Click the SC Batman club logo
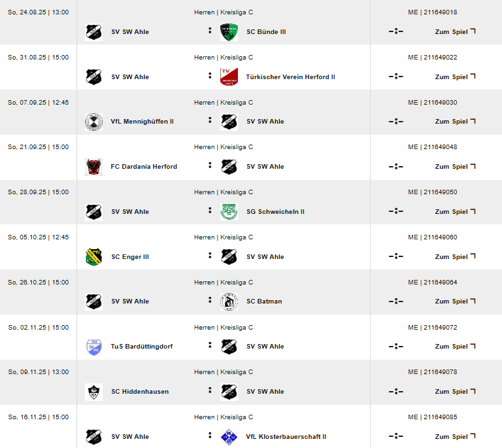Image resolution: width=502 pixels, height=448 pixels. (x=229, y=302)
